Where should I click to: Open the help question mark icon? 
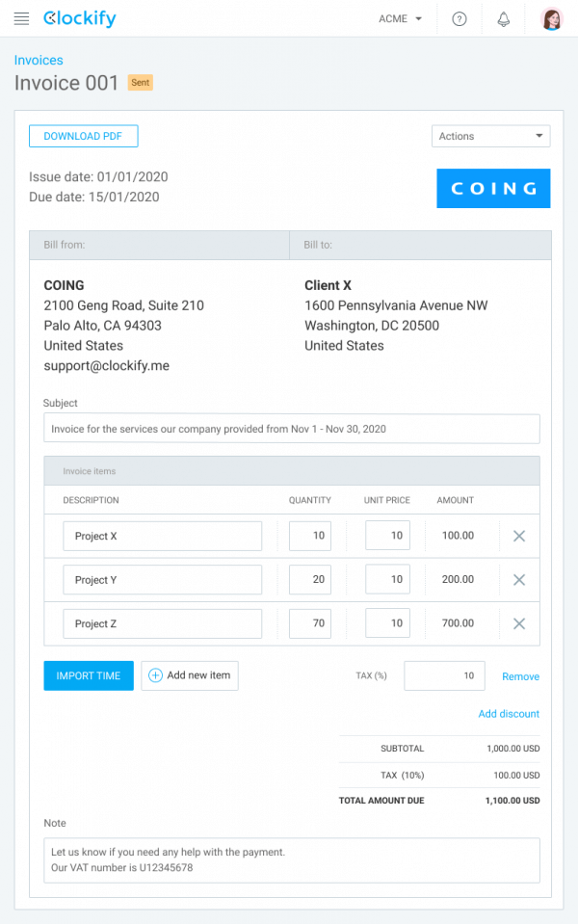(x=460, y=18)
